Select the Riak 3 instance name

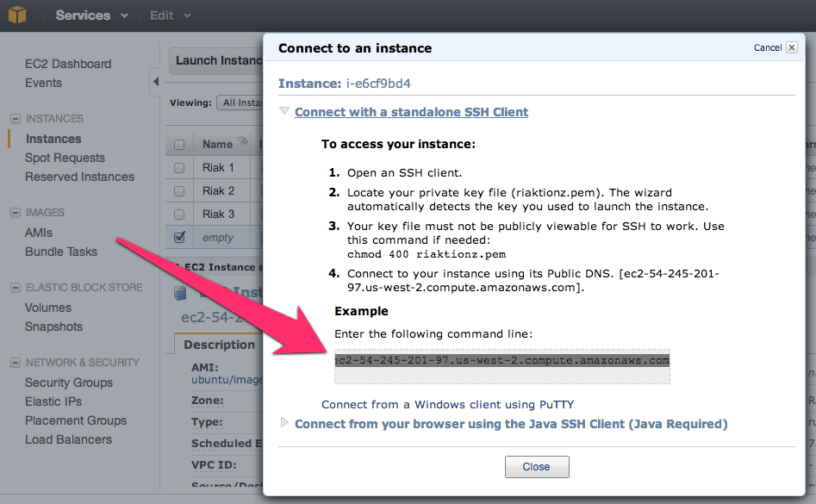tap(219, 215)
